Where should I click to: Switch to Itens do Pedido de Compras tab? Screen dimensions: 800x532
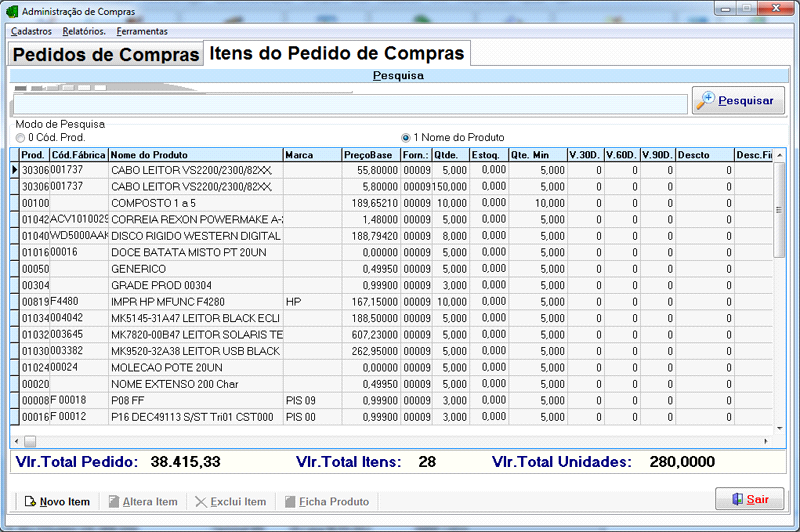point(336,53)
